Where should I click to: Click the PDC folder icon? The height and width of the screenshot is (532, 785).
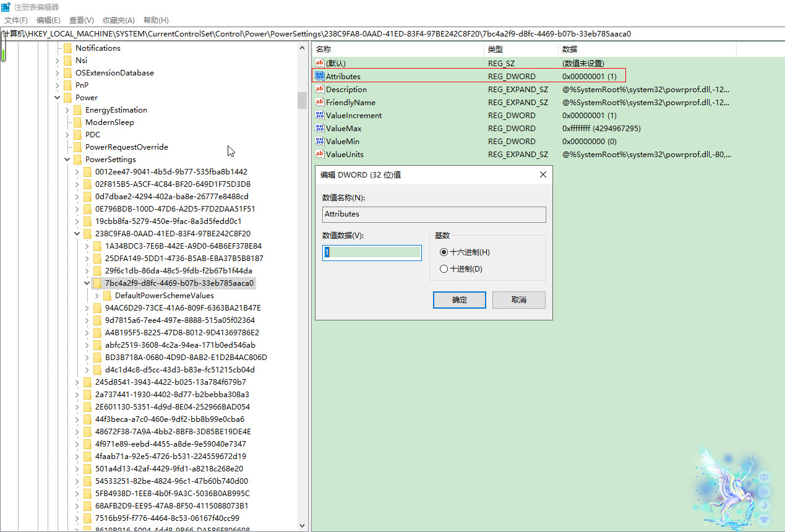[78, 134]
